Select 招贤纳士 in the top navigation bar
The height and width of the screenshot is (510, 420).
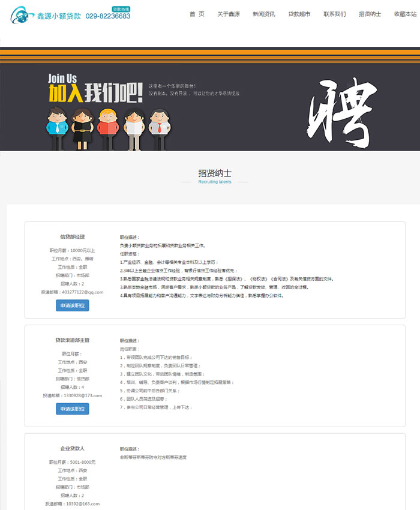pyautogui.click(x=370, y=14)
